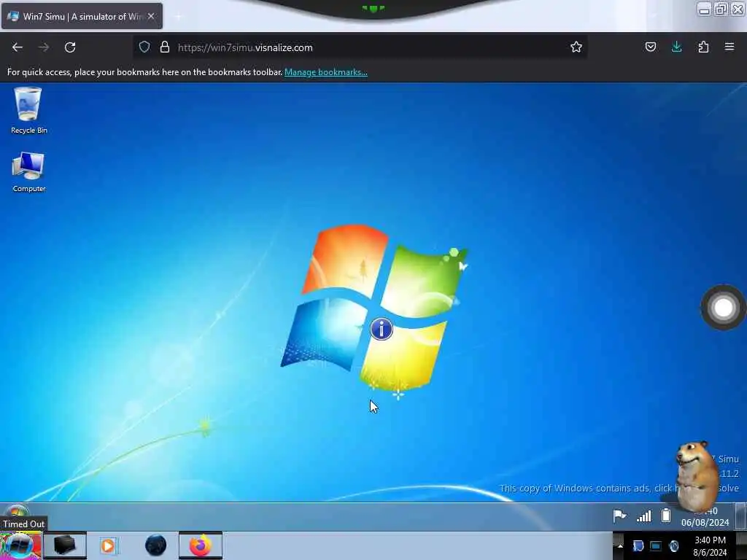Bookmark this page with the star
The width and height of the screenshot is (747, 560).
(576, 47)
